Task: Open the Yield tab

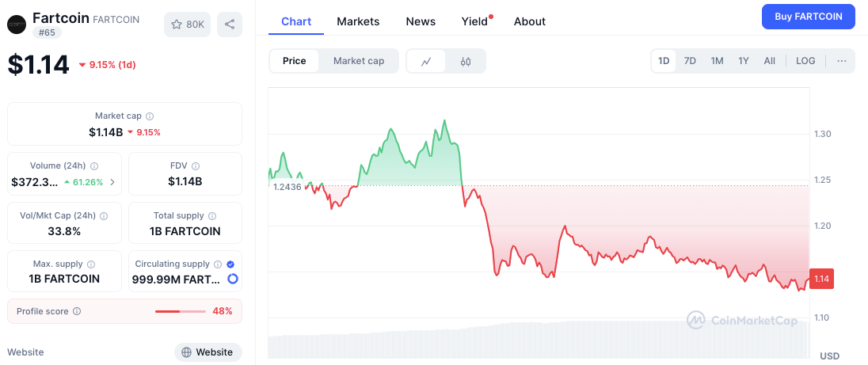Action: [x=474, y=21]
